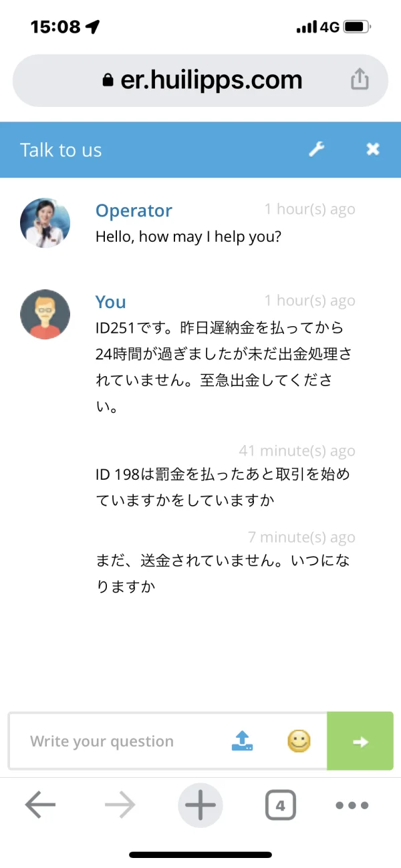Click the You sender name
Screen dimensions: 401x868
(x=110, y=302)
